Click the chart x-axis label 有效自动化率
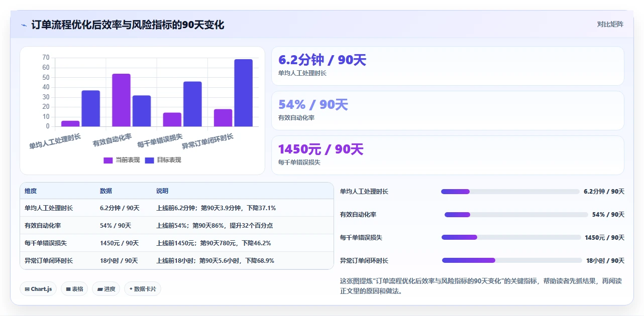This screenshot has height=316, width=644. pos(112,140)
